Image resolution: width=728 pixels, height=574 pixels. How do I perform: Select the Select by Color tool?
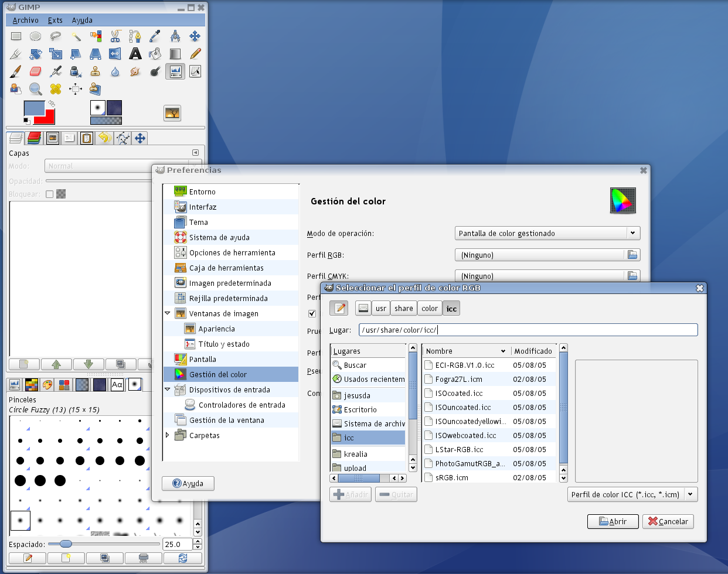point(96,36)
